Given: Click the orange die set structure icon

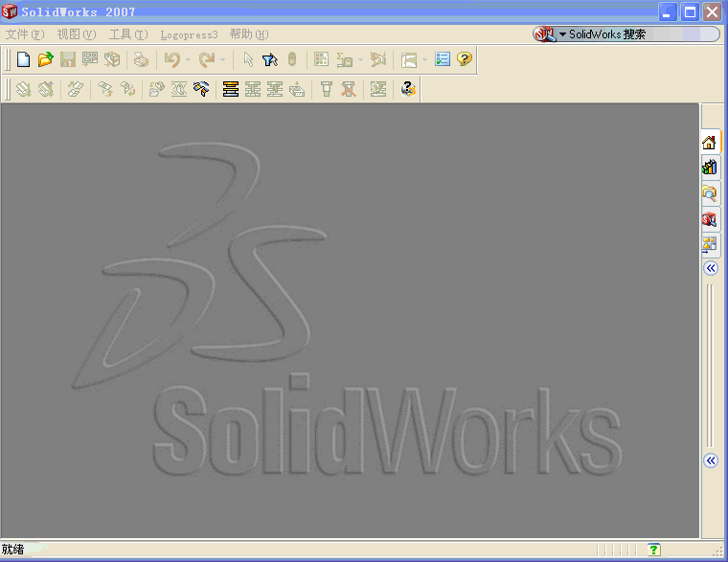Looking at the screenshot, I should click(230, 89).
